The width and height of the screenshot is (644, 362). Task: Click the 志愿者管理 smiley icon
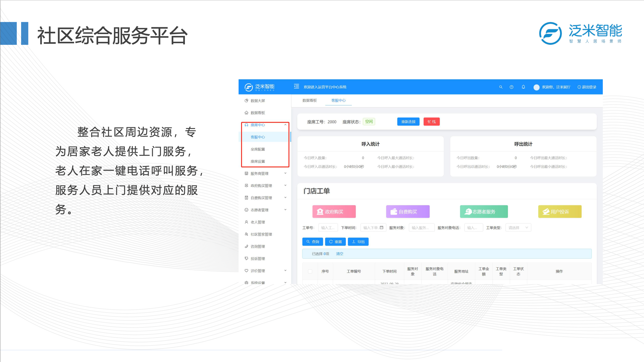(246, 210)
